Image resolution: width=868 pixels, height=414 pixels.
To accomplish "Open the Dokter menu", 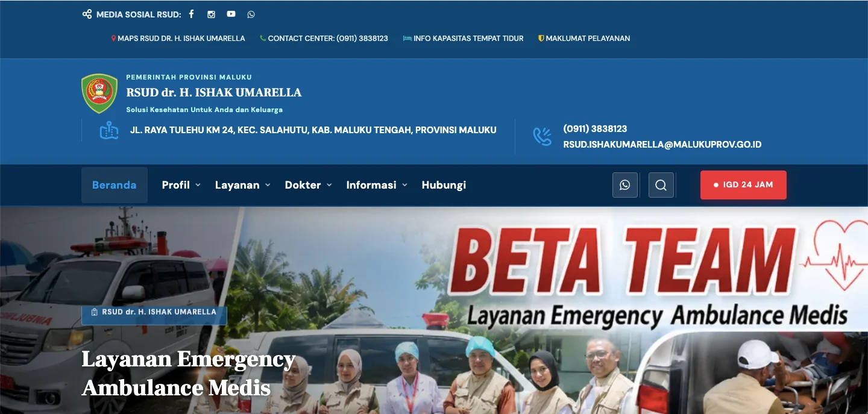I will click(303, 185).
